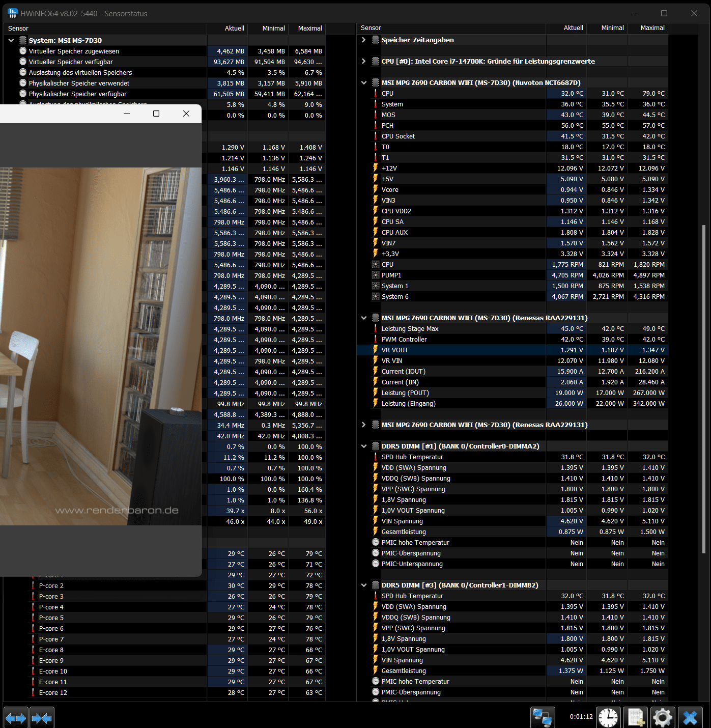This screenshot has width=711, height=728.
Task: Select the P-core 2 temperature row
Action: (x=164, y=585)
